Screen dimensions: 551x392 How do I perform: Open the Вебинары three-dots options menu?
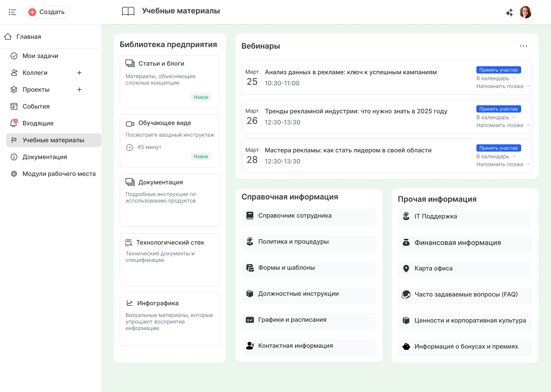(x=523, y=46)
